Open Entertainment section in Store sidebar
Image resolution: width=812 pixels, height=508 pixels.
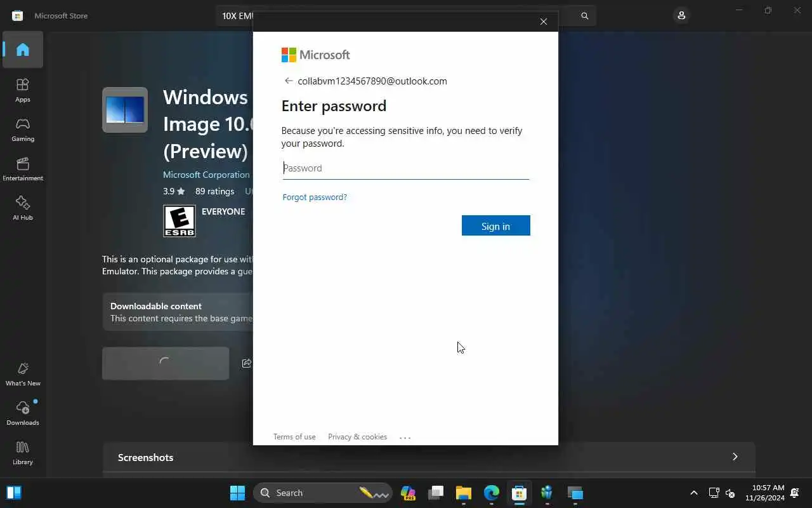[23, 169]
